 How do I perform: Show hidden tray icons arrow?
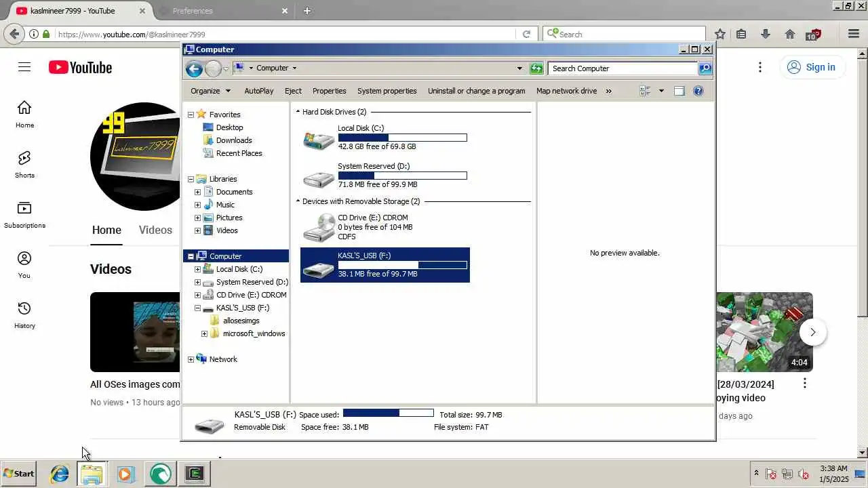[756, 473]
